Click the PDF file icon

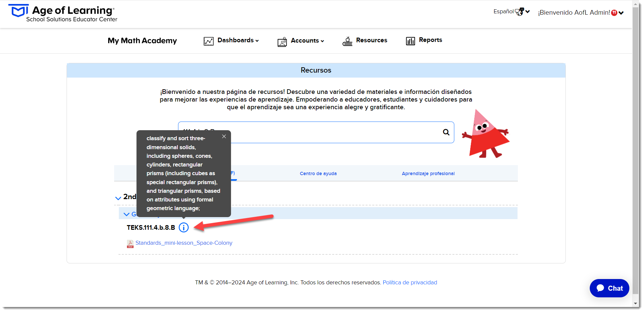[130, 244]
